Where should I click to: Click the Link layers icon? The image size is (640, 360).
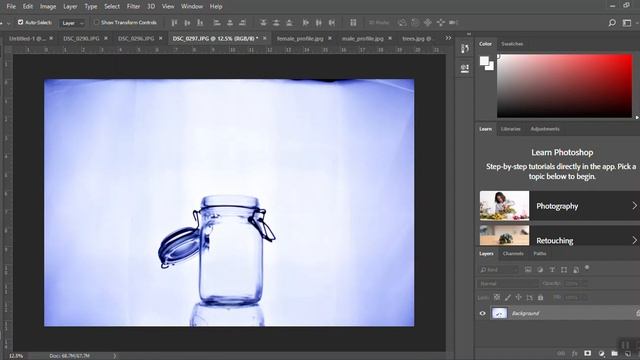point(561,353)
